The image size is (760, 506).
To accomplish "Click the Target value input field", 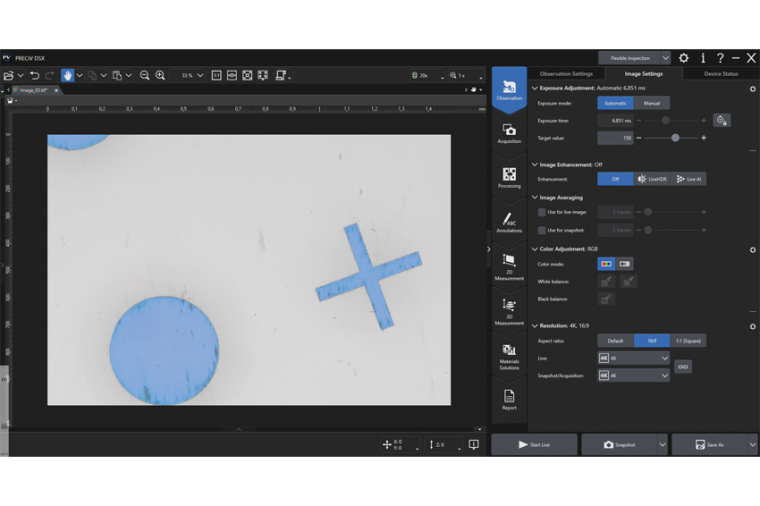I will pyautogui.click(x=615, y=138).
